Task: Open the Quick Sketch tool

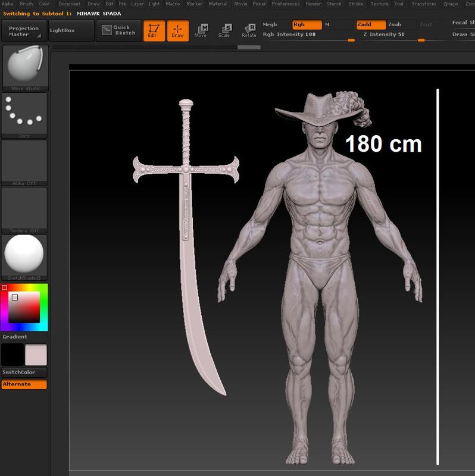Action: tap(118, 31)
